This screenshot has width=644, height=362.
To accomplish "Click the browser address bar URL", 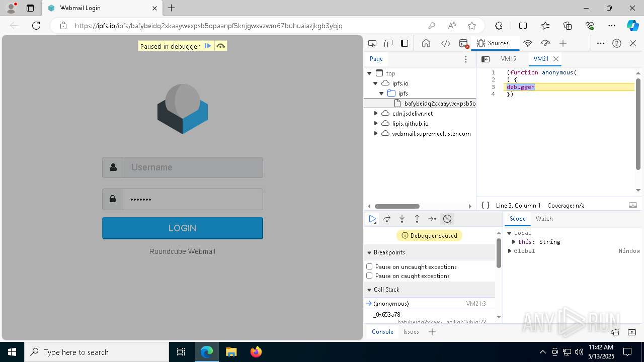I will pos(209,26).
